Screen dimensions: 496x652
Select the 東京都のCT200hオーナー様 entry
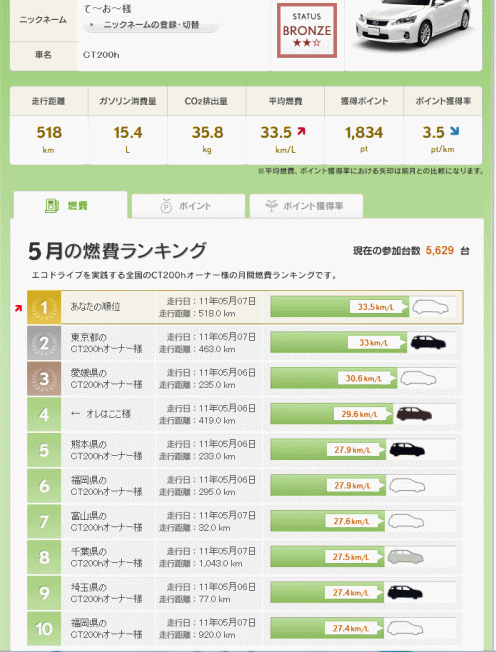tap(106, 343)
